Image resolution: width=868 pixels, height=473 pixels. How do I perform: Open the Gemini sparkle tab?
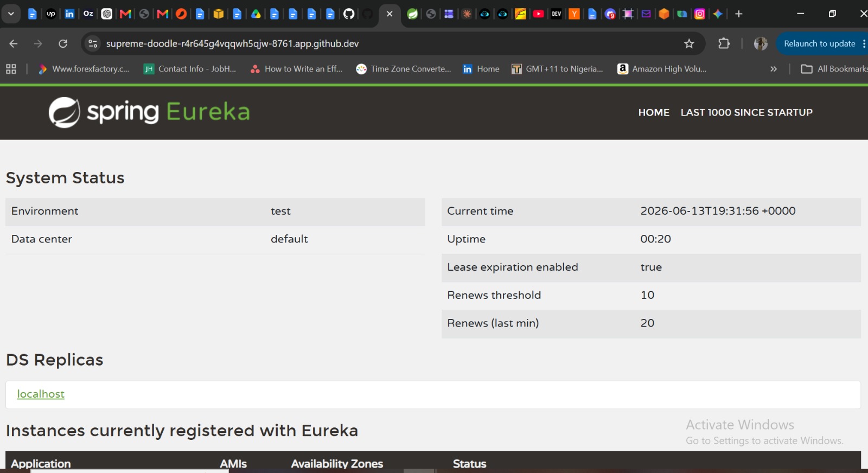pos(718,14)
